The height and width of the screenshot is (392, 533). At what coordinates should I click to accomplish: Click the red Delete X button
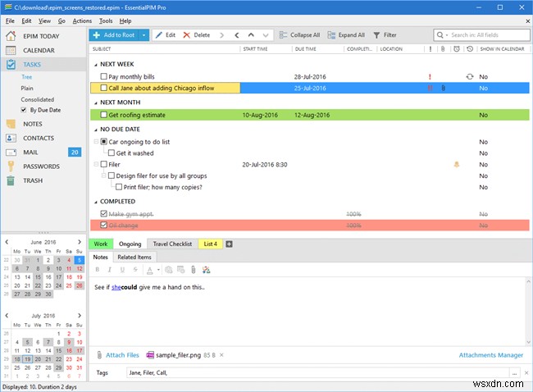pyautogui.click(x=197, y=35)
